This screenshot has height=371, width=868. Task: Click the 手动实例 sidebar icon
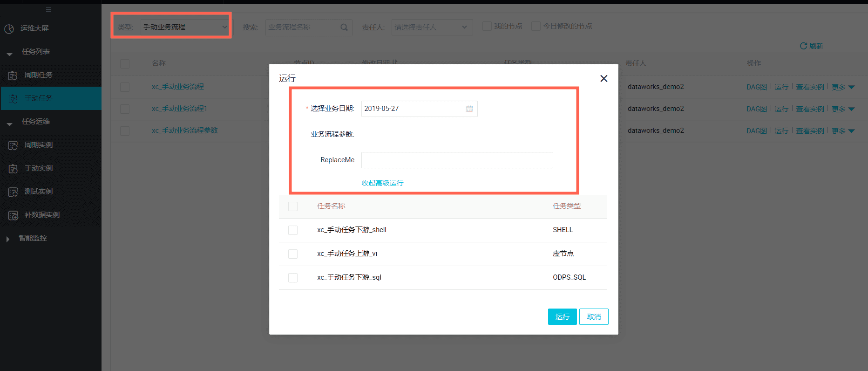[x=13, y=168]
